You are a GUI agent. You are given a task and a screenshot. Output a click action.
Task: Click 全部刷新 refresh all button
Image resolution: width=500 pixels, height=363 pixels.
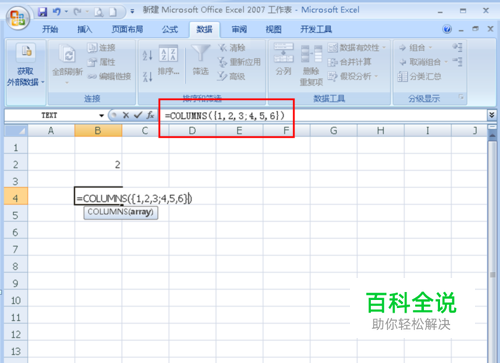pyautogui.click(x=68, y=63)
